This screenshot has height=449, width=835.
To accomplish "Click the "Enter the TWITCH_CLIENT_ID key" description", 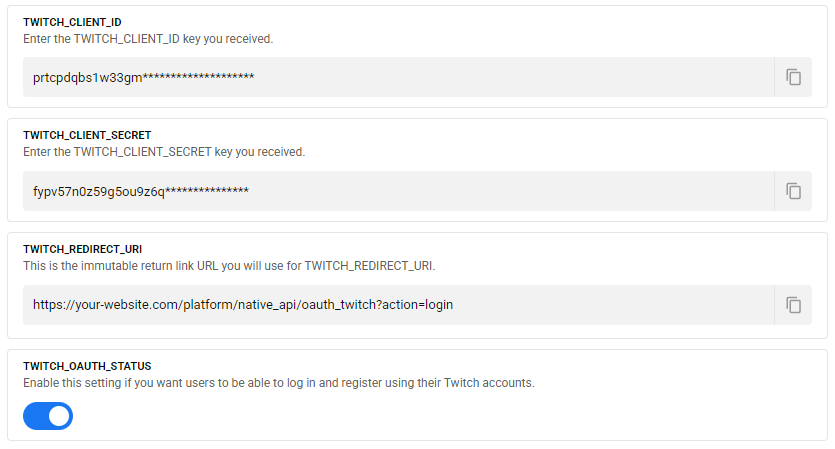I will coord(147,39).
